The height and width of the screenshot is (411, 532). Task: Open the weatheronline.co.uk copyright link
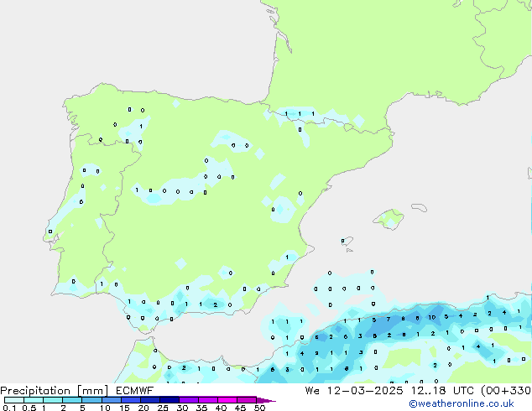click(461, 403)
